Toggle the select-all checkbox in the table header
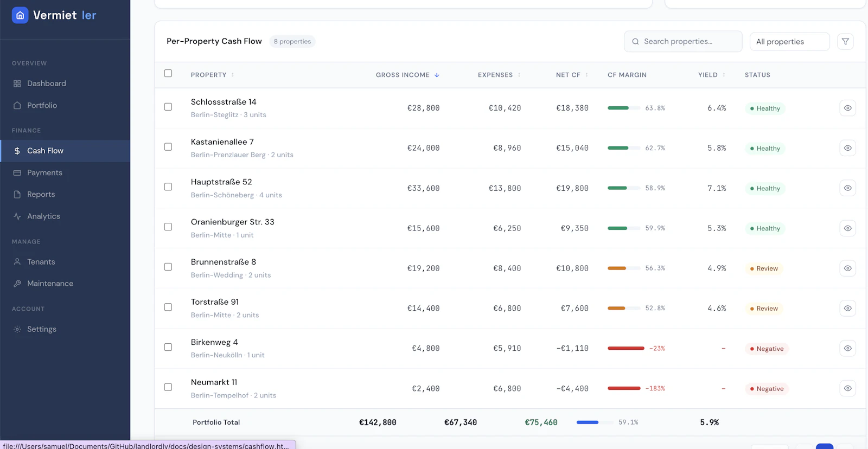 168,73
